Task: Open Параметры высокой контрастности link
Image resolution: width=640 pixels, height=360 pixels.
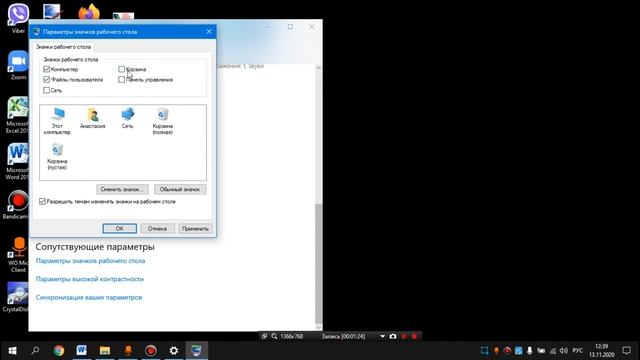Action: [90, 279]
